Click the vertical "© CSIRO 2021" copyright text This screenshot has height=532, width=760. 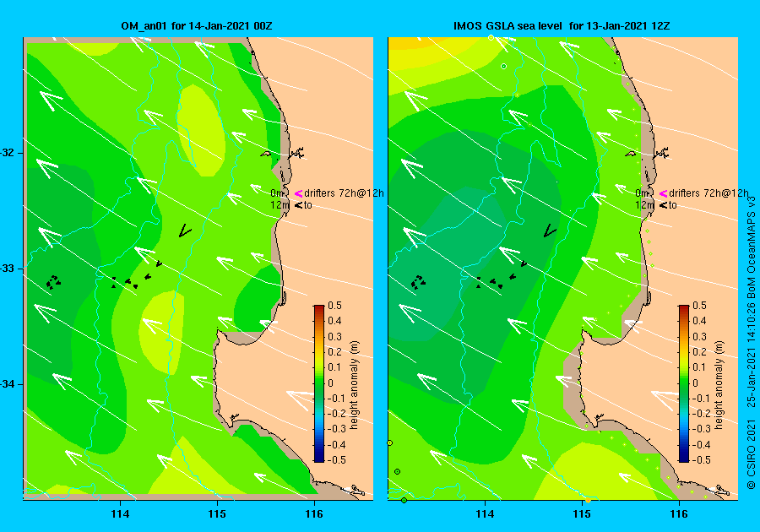point(751,456)
